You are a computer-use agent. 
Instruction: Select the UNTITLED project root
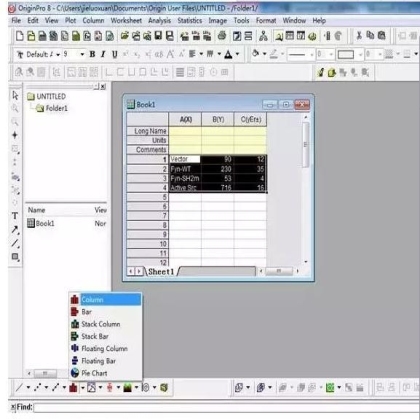click(51, 96)
